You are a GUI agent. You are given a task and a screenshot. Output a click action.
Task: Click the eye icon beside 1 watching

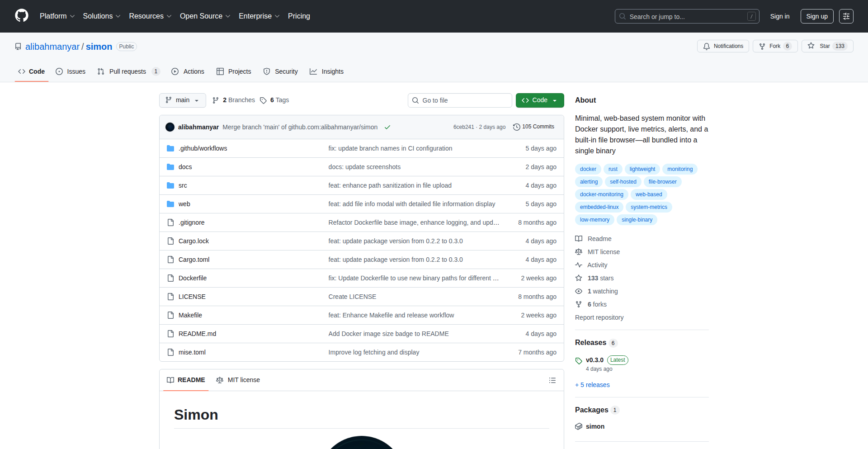coord(579,291)
